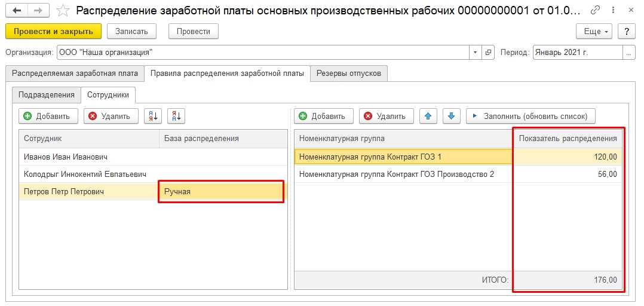Go back with the left arrow icon

(x=17, y=11)
